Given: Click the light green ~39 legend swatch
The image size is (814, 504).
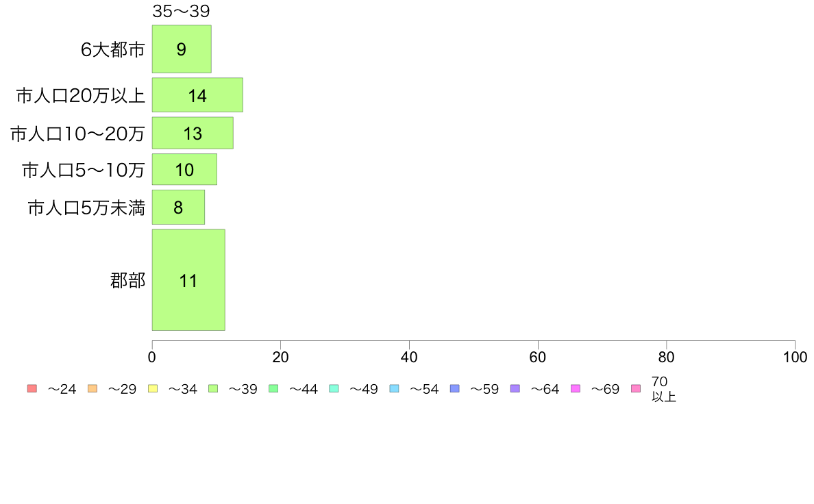Looking at the screenshot, I should 213,388.
